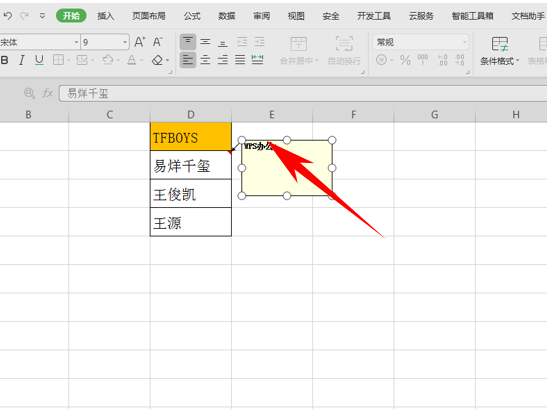The width and height of the screenshot is (547, 409).
Task: Click the comment box text WPS办公
Action: coord(258,146)
